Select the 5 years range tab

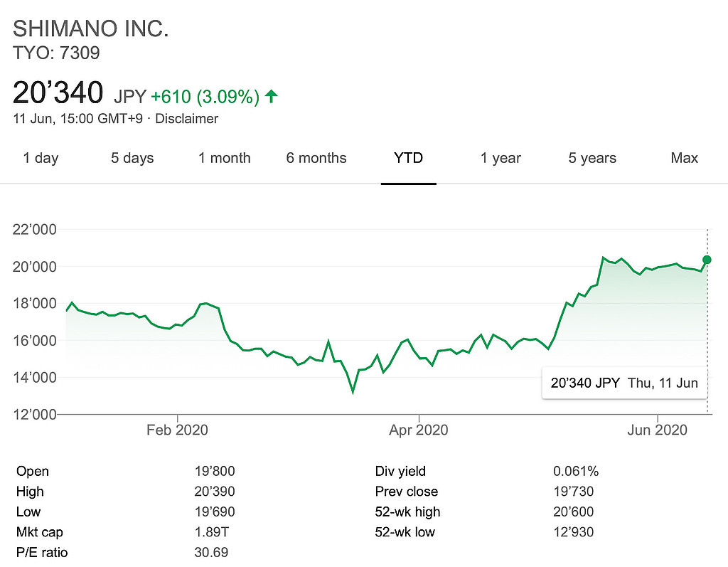click(x=592, y=158)
